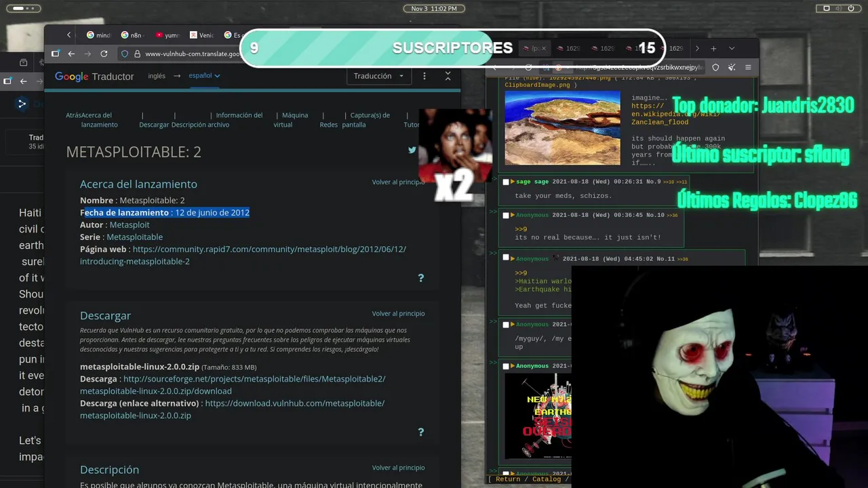Tick checkbox for Anonymous post No.10
This screenshot has width=868, height=488.
pyautogui.click(x=505, y=215)
